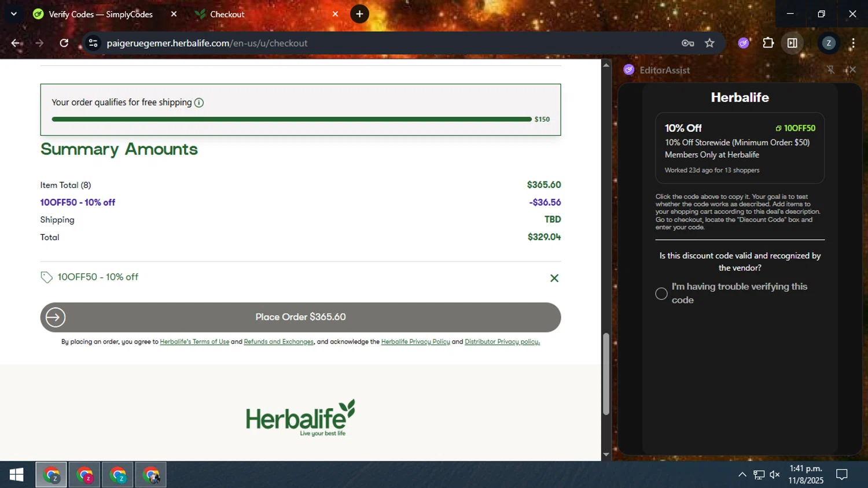Screen dimensions: 868x488
Task: Switch to the Checkout tab
Action: coord(227,14)
